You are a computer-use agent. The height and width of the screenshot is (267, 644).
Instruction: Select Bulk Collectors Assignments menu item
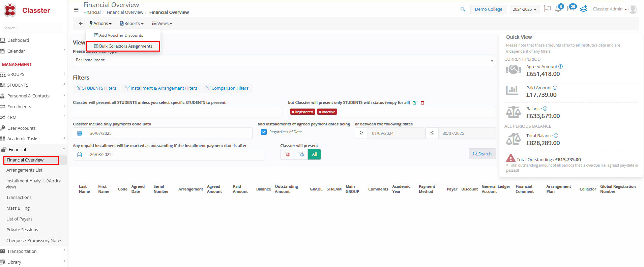(x=123, y=46)
